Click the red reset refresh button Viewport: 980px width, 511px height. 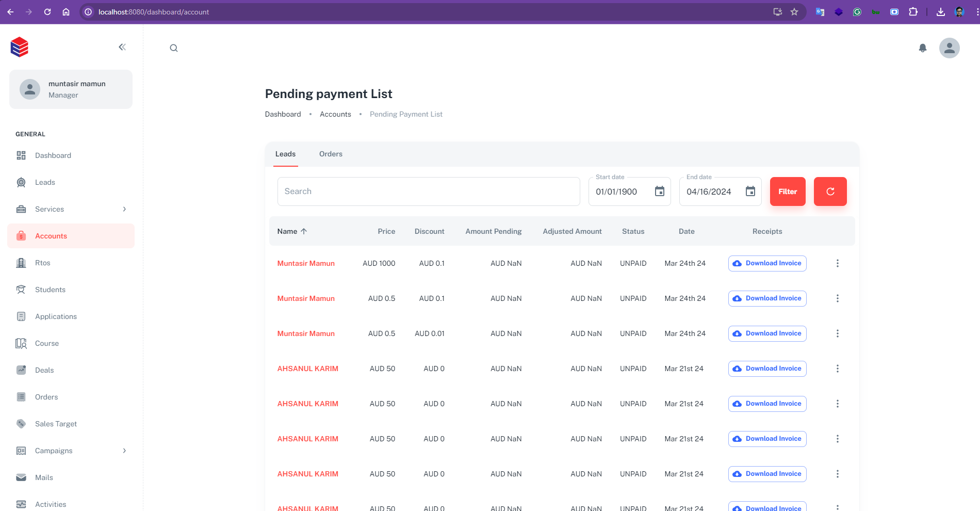tap(830, 191)
